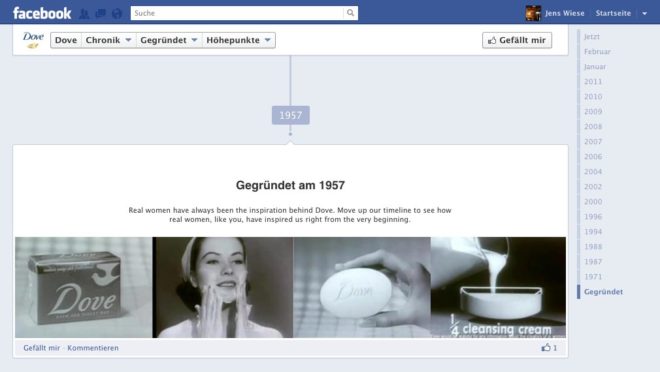
Task: Open account menu arrow next to Startseite
Action: click(x=644, y=13)
